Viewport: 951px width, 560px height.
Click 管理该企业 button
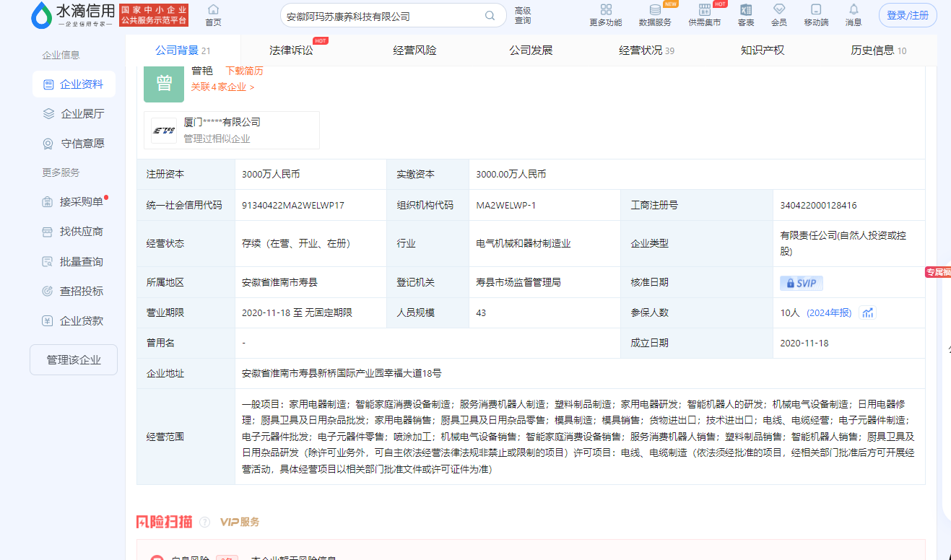[74, 359]
